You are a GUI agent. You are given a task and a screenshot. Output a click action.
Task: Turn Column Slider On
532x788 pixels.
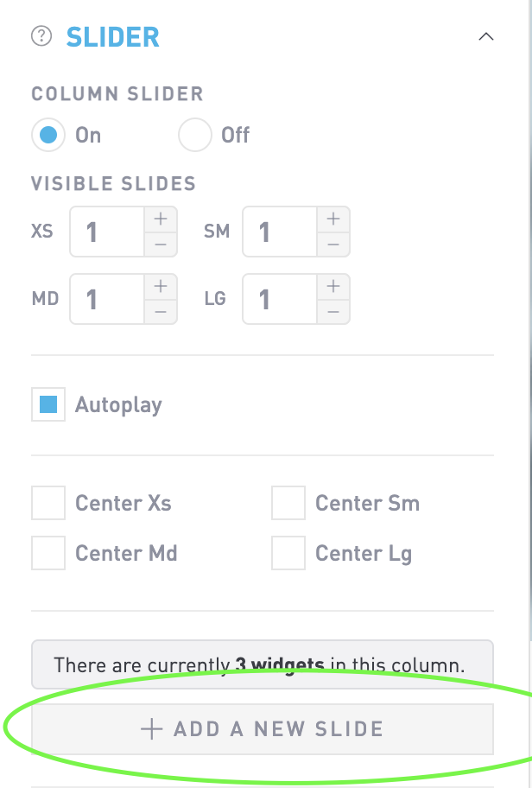(x=48, y=136)
